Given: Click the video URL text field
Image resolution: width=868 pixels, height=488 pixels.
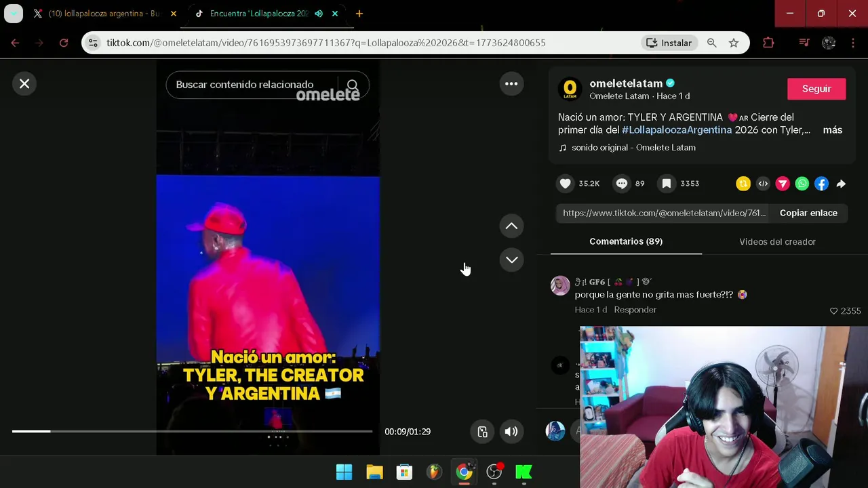Looking at the screenshot, I should pos(664,213).
